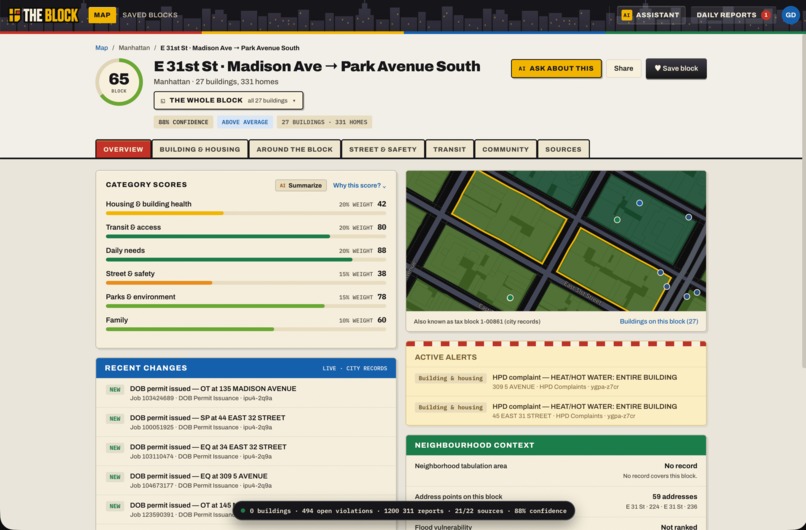The height and width of the screenshot is (530, 806).
Task: Open Saved Blocks
Action: tap(150, 15)
